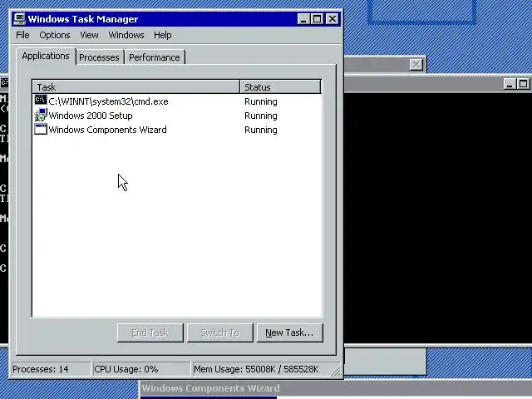The image size is (532, 399).
Task: Click the Switch To button
Action: [x=219, y=332]
